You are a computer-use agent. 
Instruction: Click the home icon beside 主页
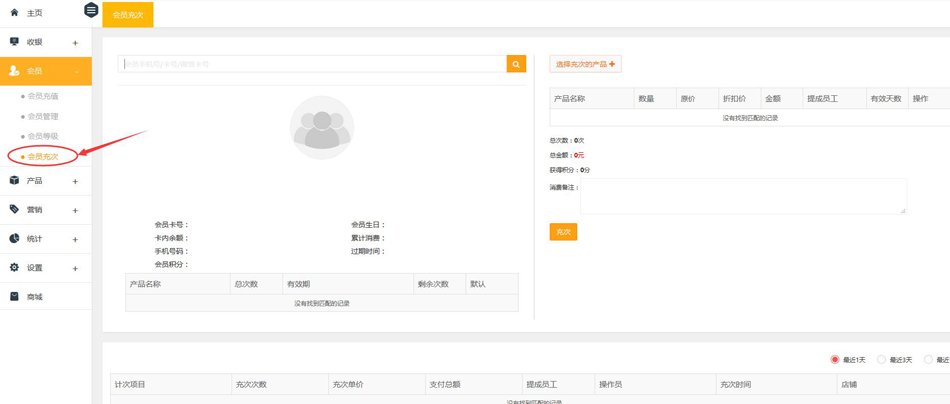pos(14,12)
